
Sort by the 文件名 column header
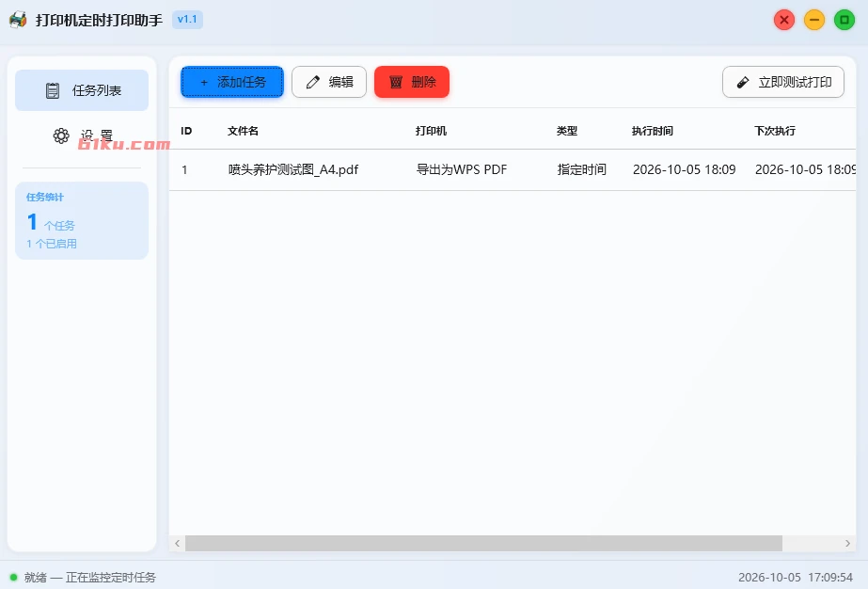(243, 131)
